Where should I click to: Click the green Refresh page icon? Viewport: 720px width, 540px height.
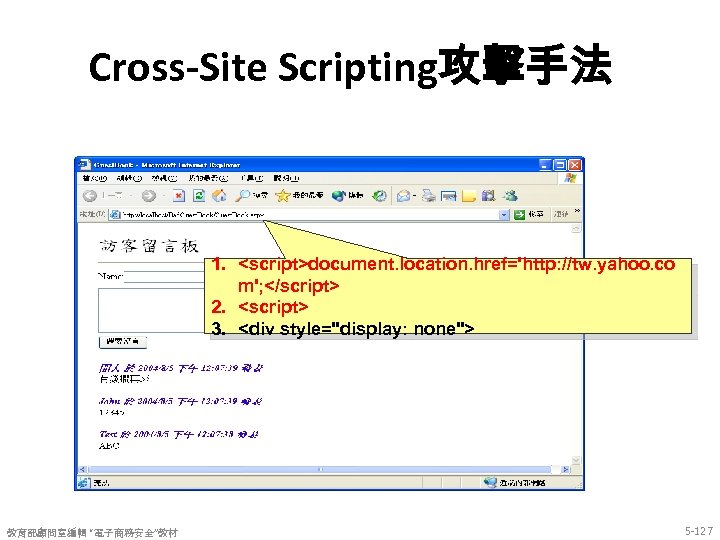(x=199, y=196)
